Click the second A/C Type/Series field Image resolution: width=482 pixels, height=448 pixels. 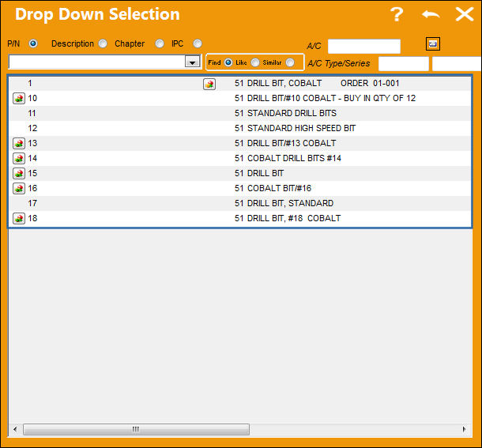point(457,64)
